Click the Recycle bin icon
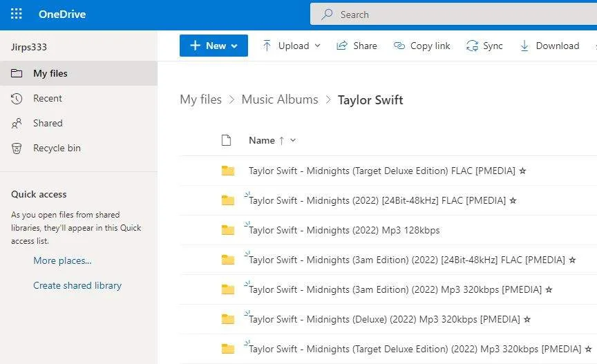Image resolution: width=597 pixels, height=364 pixels. pos(17,148)
